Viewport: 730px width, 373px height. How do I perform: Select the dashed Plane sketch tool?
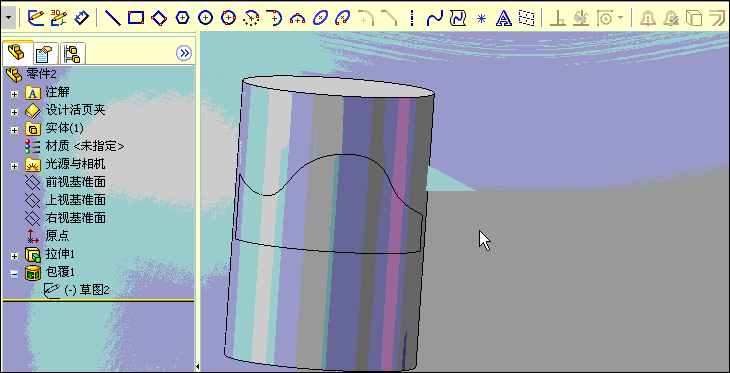click(x=527, y=18)
